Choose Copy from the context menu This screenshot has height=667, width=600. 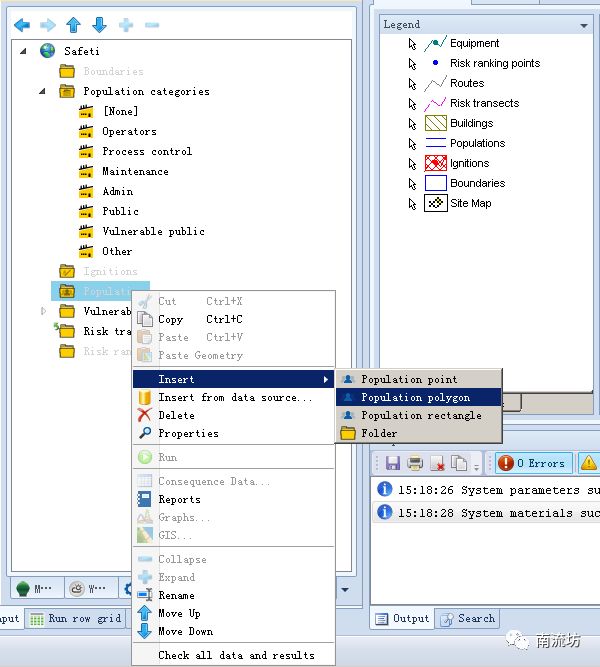tap(234, 319)
